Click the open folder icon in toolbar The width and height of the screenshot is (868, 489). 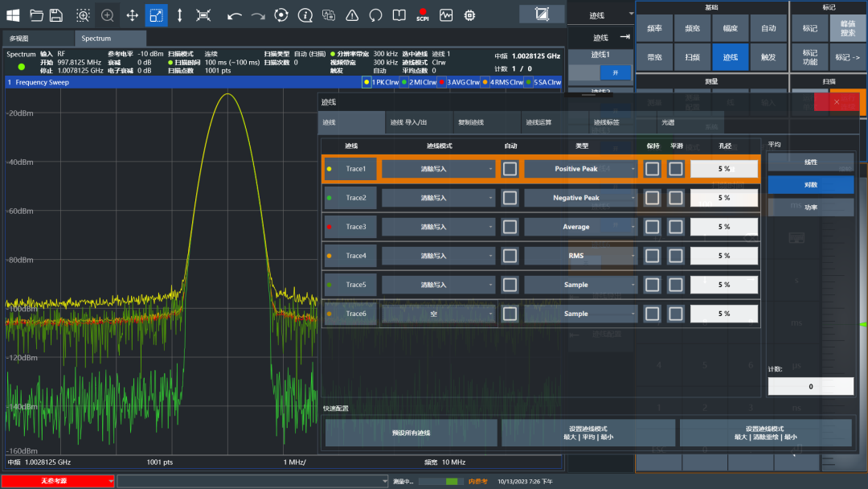point(36,15)
